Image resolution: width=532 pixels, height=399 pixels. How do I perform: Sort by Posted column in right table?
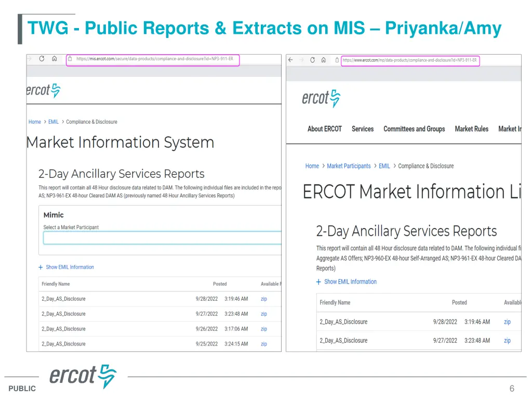pos(459,302)
